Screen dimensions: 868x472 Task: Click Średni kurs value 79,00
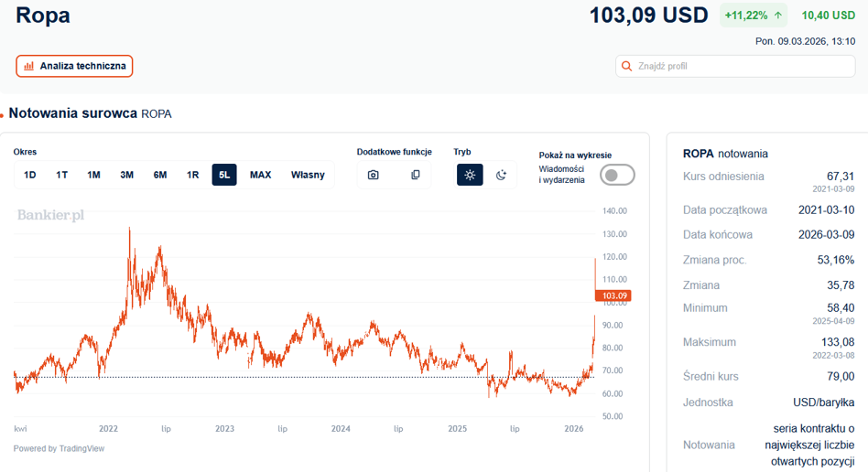click(841, 376)
